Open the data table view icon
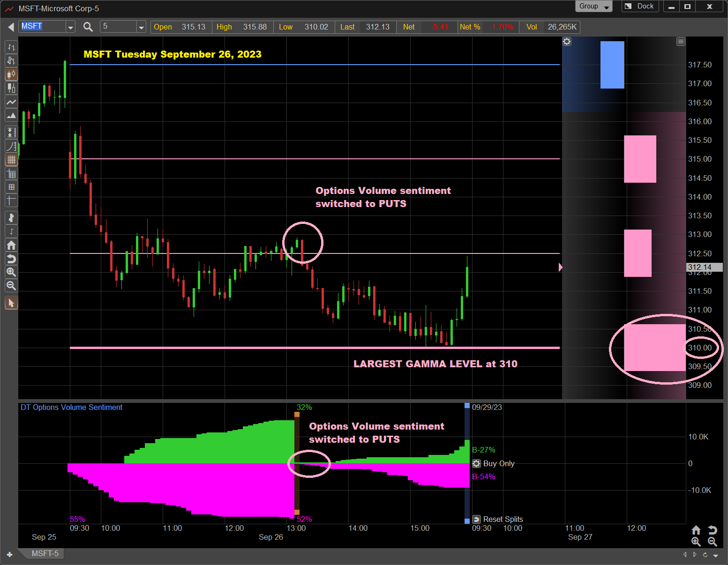 click(x=11, y=174)
